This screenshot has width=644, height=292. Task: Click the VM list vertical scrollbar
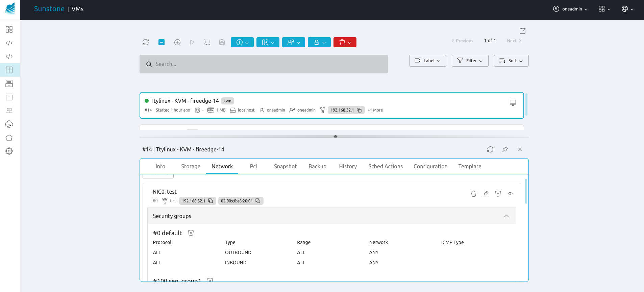click(526, 105)
